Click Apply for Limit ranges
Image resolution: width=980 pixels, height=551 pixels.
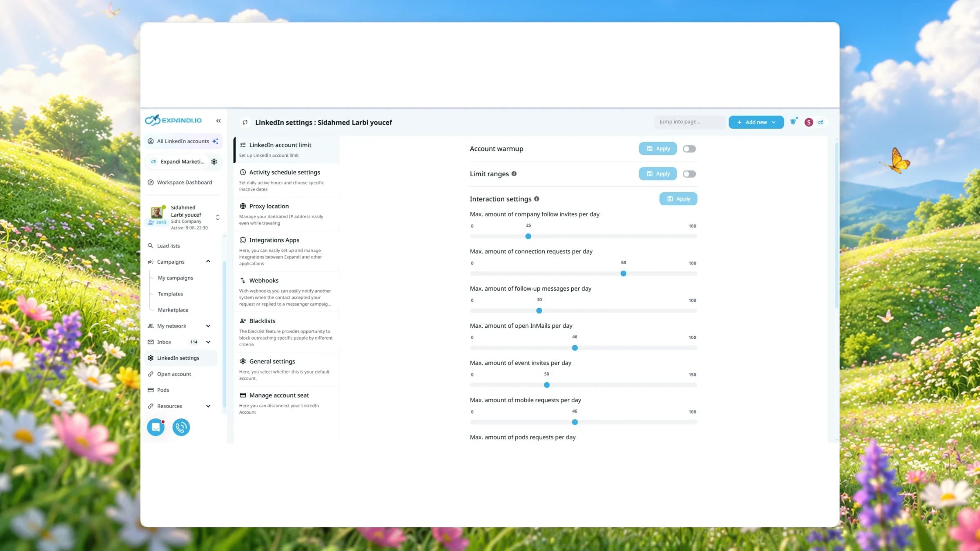point(658,174)
